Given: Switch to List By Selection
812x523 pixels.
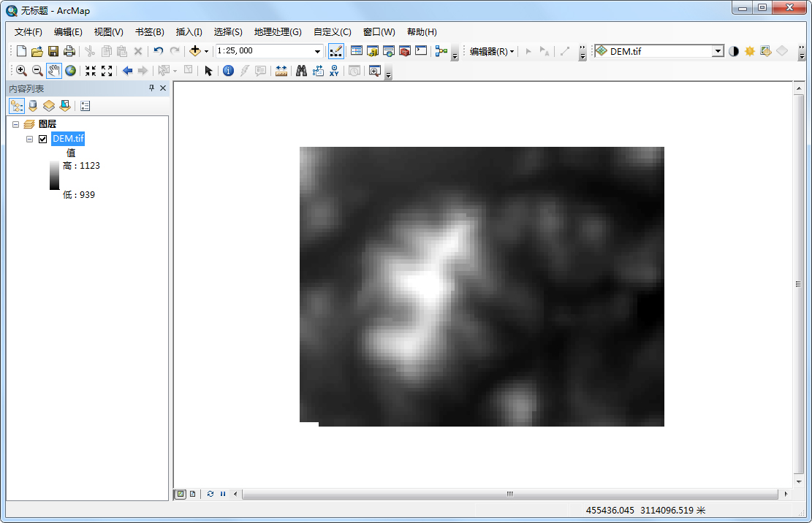Looking at the screenshot, I should click(65, 106).
